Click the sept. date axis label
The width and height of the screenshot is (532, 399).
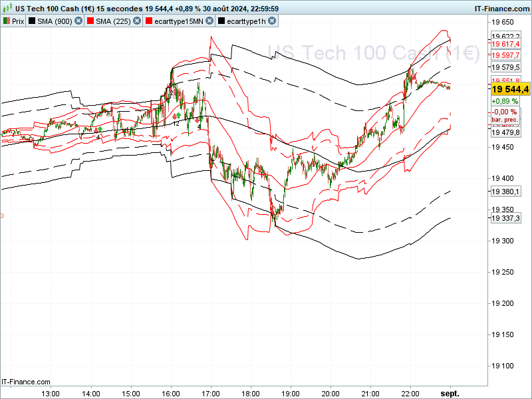450,394
